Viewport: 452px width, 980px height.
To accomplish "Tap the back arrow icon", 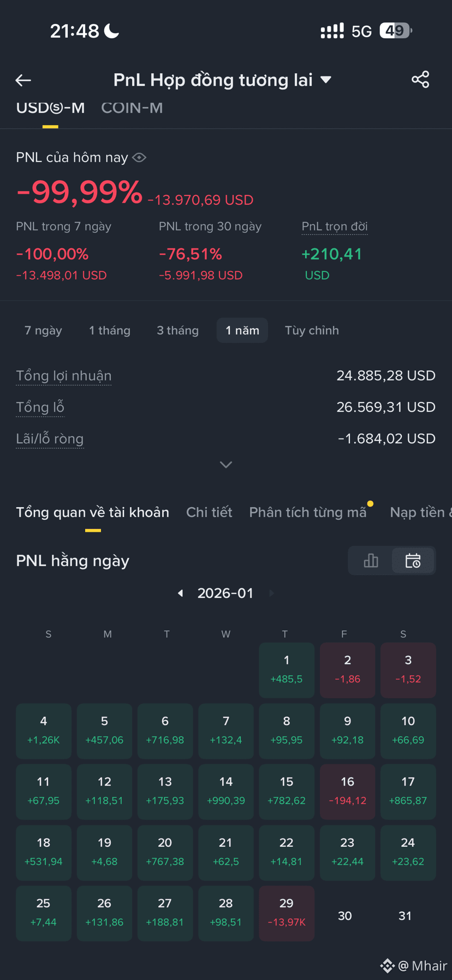I will pyautogui.click(x=23, y=80).
